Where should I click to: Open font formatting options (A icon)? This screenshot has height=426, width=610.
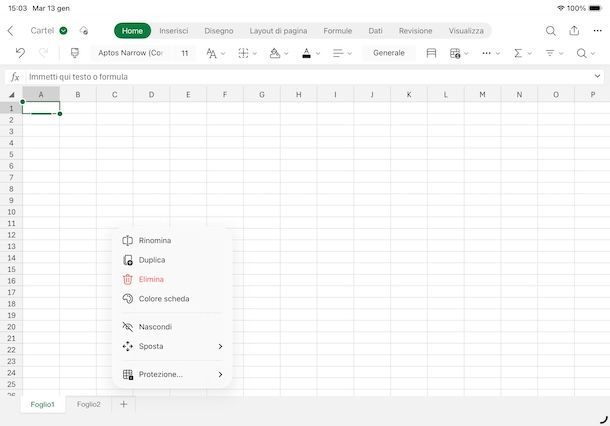click(211, 53)
